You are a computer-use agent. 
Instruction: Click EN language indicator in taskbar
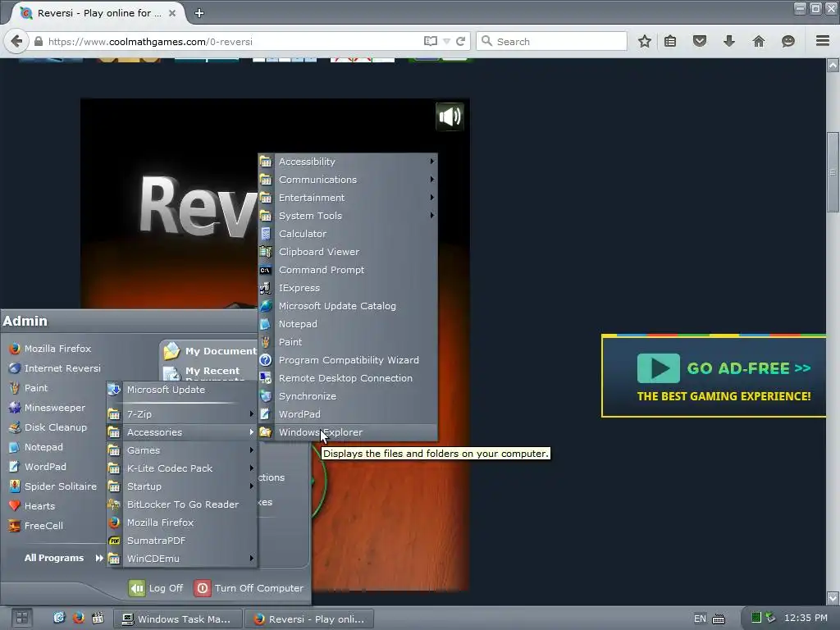(701, 619)
